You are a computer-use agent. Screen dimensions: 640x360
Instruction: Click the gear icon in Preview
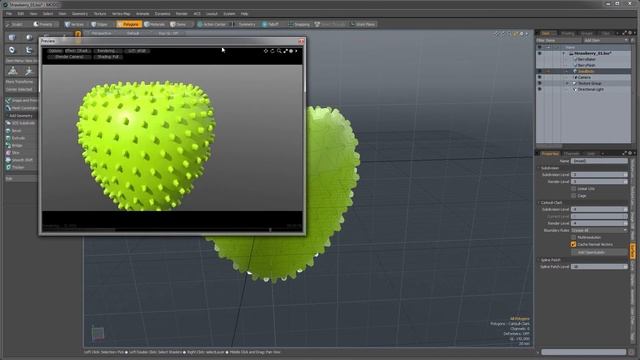point(291,51)
